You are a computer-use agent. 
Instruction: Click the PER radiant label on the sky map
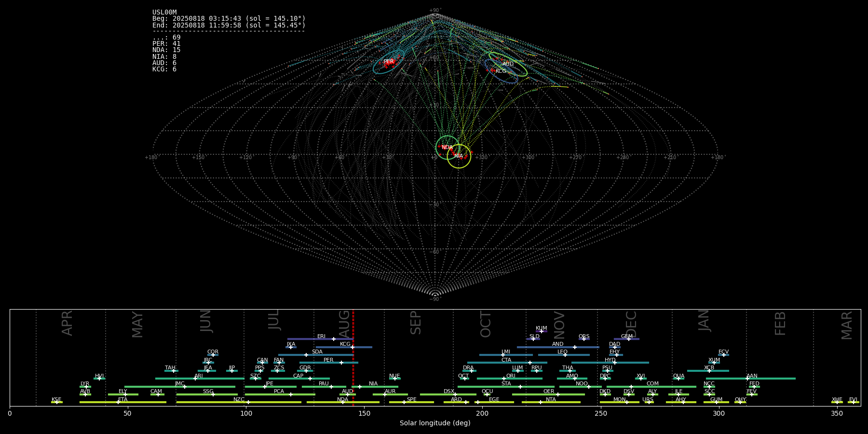[389, 62]
